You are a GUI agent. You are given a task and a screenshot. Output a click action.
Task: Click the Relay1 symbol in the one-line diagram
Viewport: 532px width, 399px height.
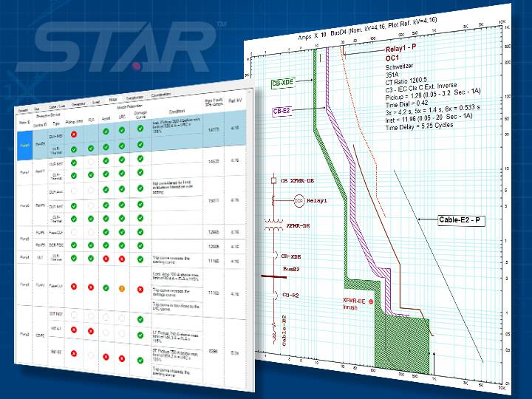pos(299,199)
